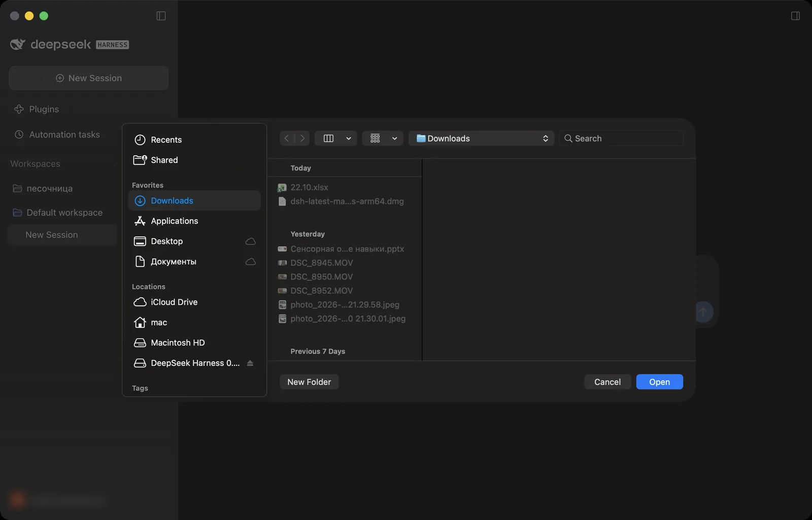
Task: Click the Default workspace folder icon
Action: tap(17, 213)
